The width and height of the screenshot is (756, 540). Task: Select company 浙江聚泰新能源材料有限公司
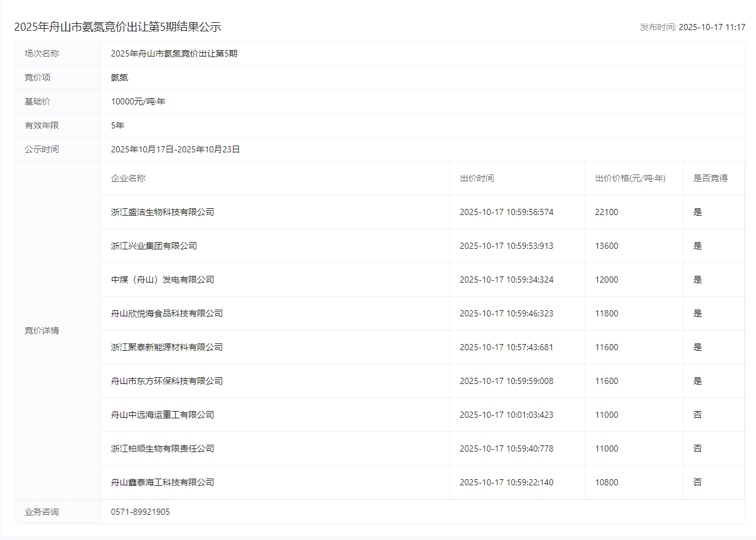[167, 347]
